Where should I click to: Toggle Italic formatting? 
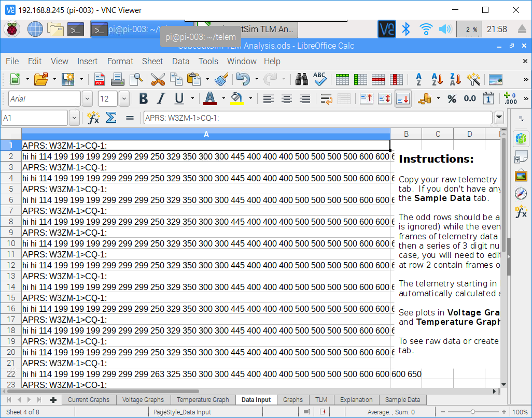161,98
